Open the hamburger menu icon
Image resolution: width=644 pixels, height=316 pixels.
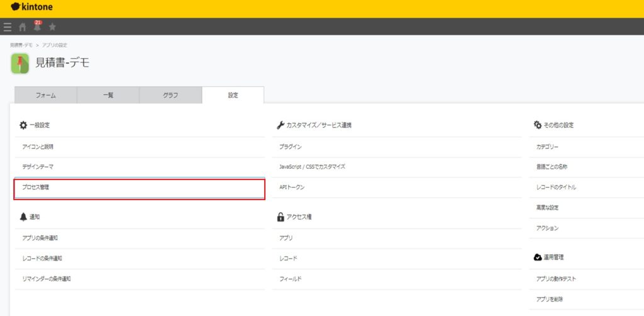pyautogui.click(x=8, y=27)
